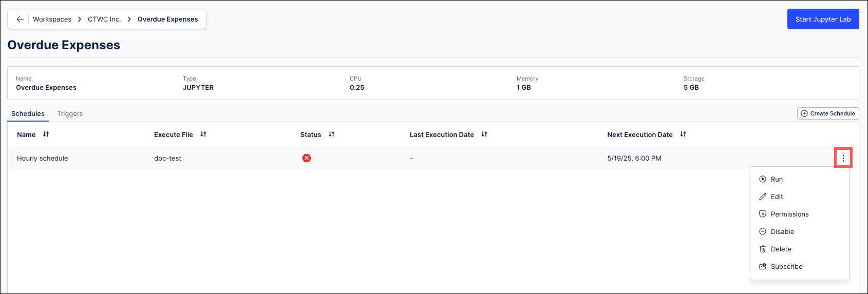Viewport: 868px width, 294px height.
Task: Switch to the Triggers tab
Action: (70, 113)
